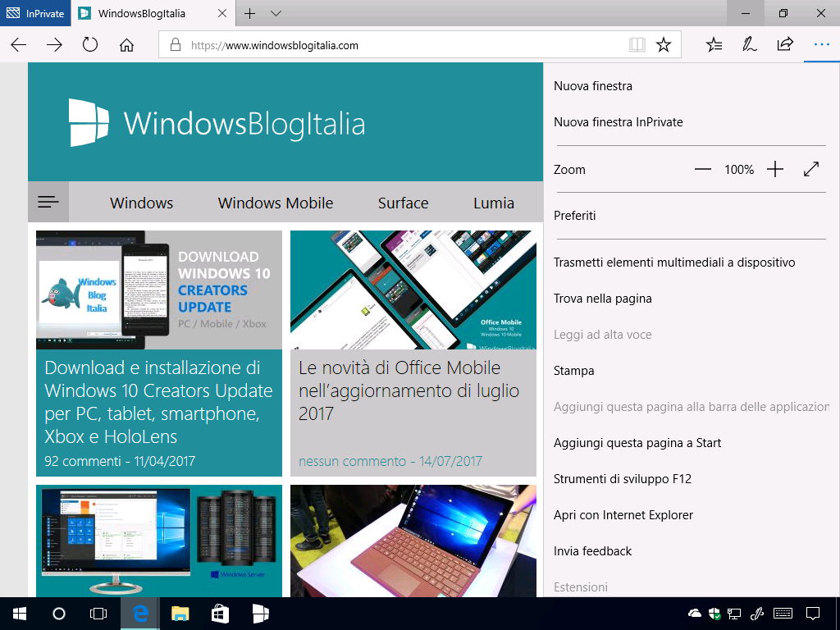Open File Explorer from taskbar

[x=180, y=614]
